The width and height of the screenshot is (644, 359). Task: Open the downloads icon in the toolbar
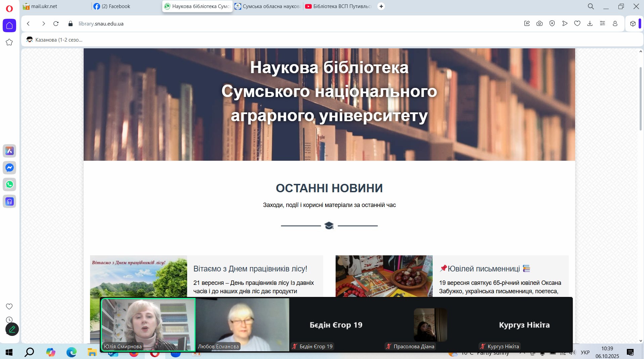click(590, 23)
